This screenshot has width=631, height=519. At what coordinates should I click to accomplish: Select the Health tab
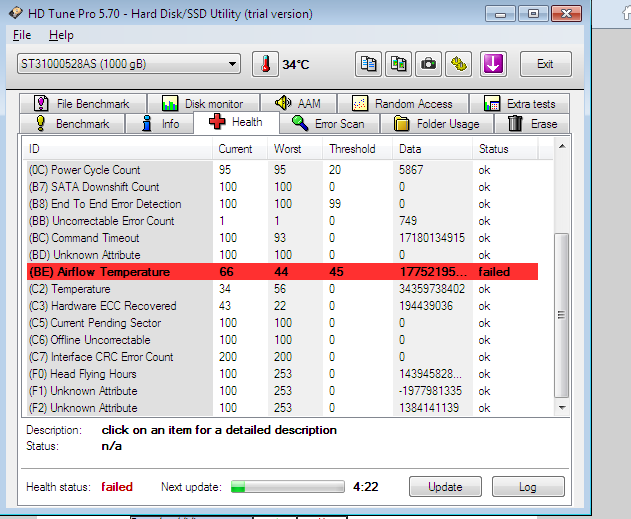click(x=236, y=122)
